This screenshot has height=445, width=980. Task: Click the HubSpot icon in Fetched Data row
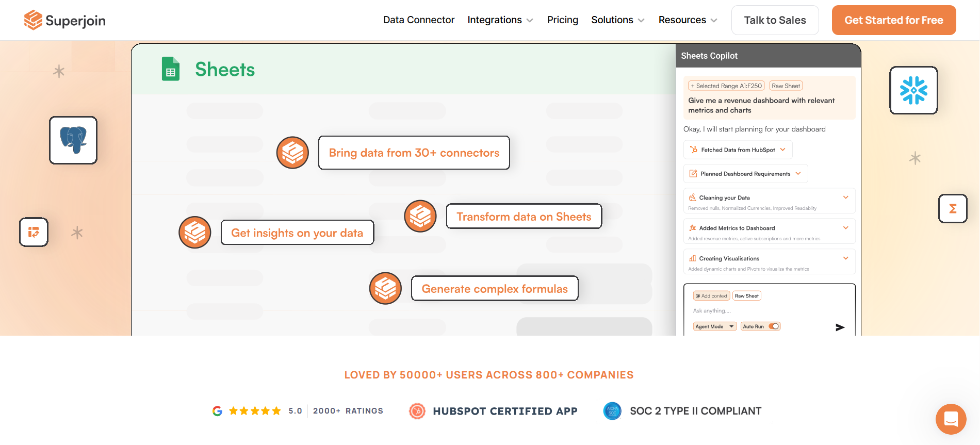tap(694, 150)
